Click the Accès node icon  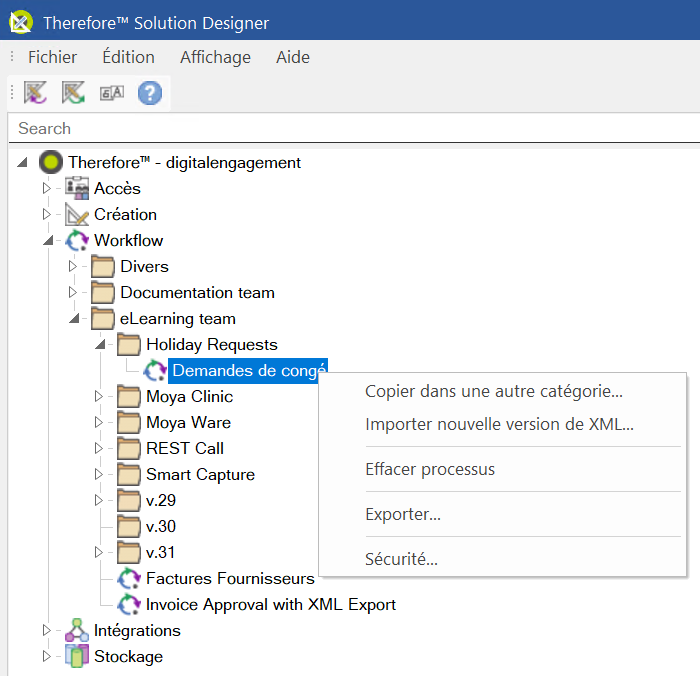77,188
